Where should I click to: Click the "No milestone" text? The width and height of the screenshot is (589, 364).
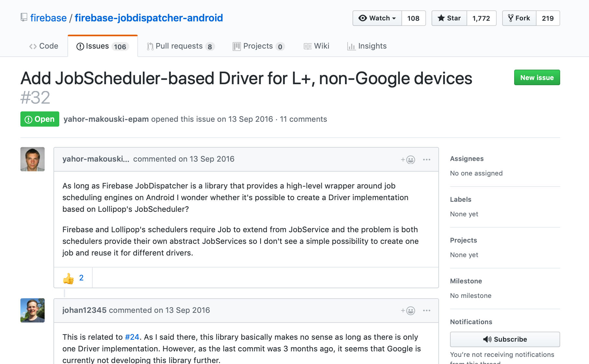pyautogui.click(x=471, y=296)
